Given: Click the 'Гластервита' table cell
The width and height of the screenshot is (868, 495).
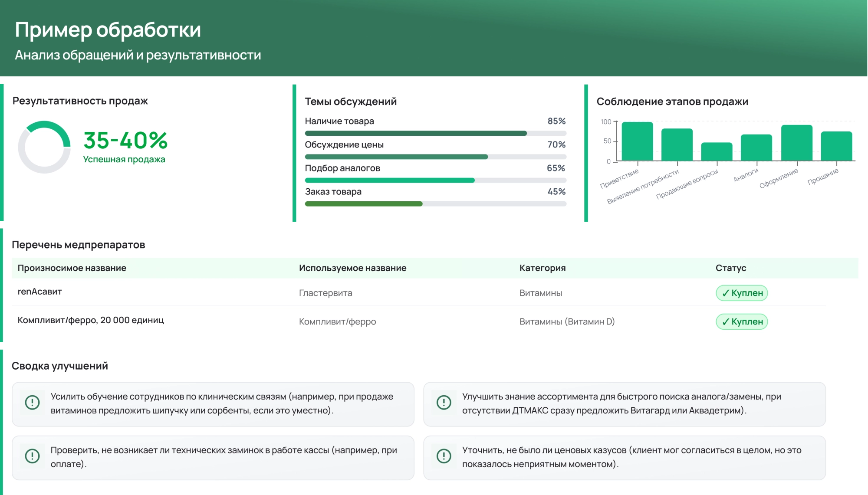Looking at the screenshot, I should click(x=325, y=293).
